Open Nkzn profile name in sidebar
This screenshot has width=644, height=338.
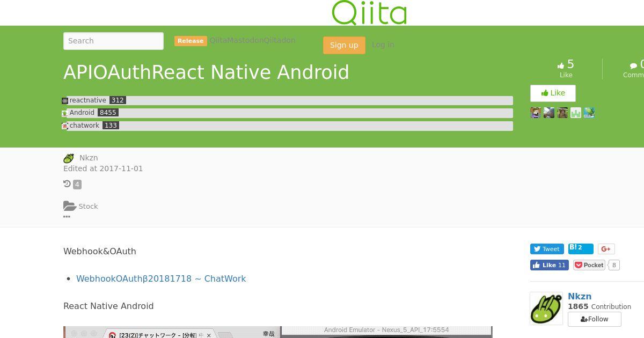coord(580,296)
